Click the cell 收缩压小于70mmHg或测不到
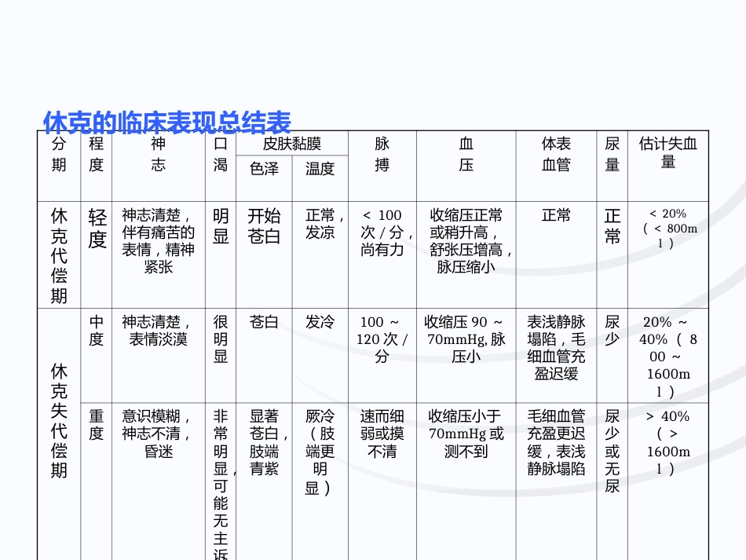The width and height of the screenshot is (746, 560). click(x=466, y=481)
